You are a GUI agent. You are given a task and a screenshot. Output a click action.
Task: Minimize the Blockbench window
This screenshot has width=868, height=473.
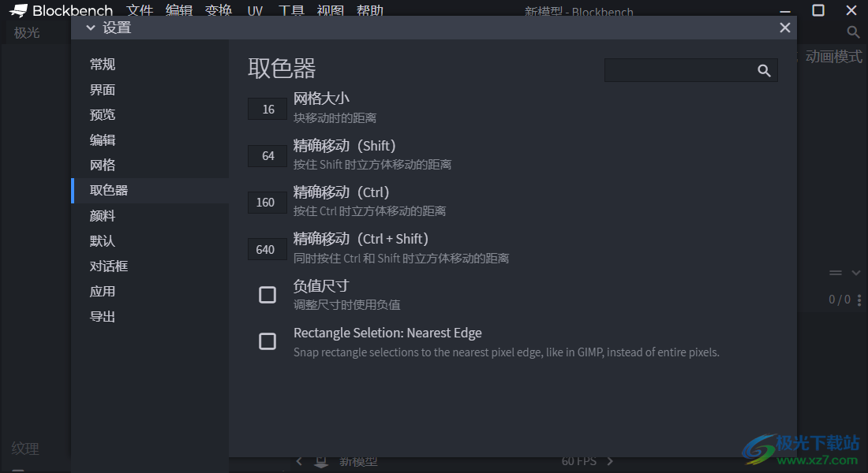coord(785,10)
